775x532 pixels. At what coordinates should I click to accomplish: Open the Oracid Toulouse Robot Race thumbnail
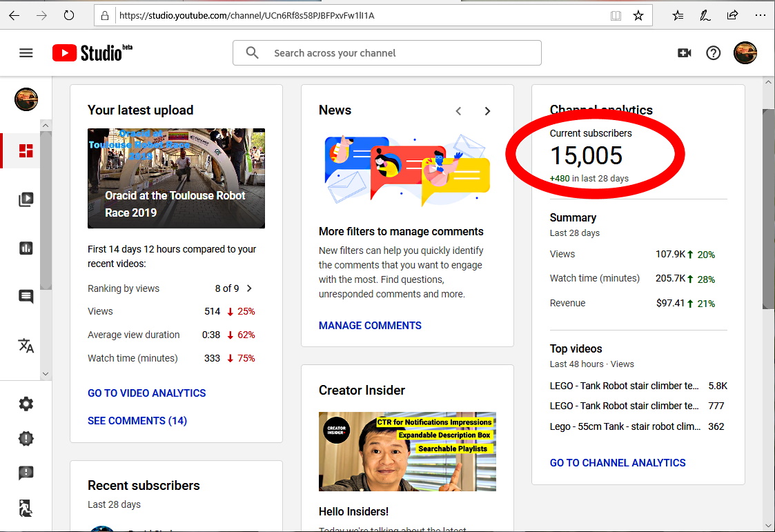point(176,178)
